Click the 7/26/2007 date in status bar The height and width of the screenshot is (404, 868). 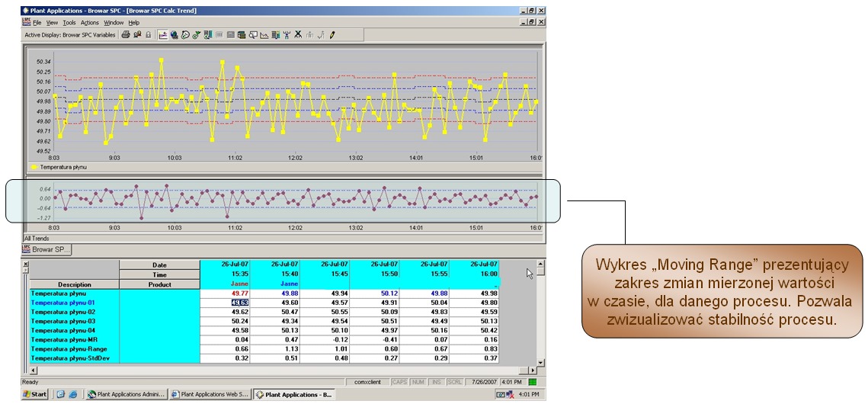[484, 382]
